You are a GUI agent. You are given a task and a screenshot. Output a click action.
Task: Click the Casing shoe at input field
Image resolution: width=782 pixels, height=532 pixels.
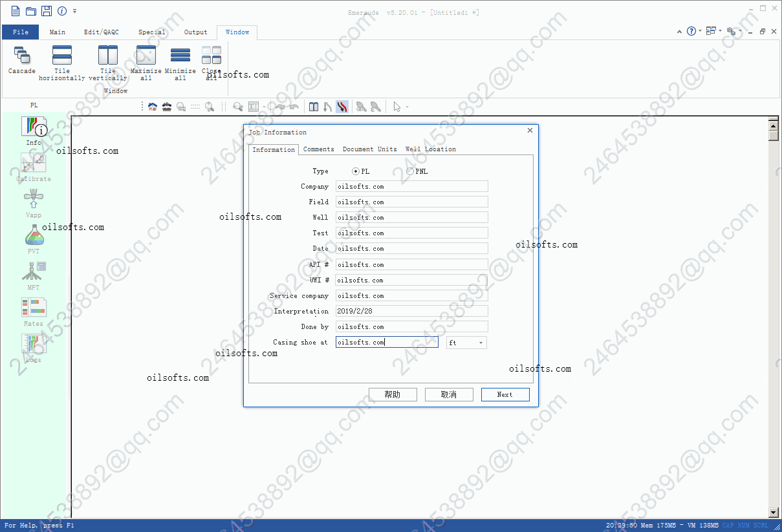[387, 343]
